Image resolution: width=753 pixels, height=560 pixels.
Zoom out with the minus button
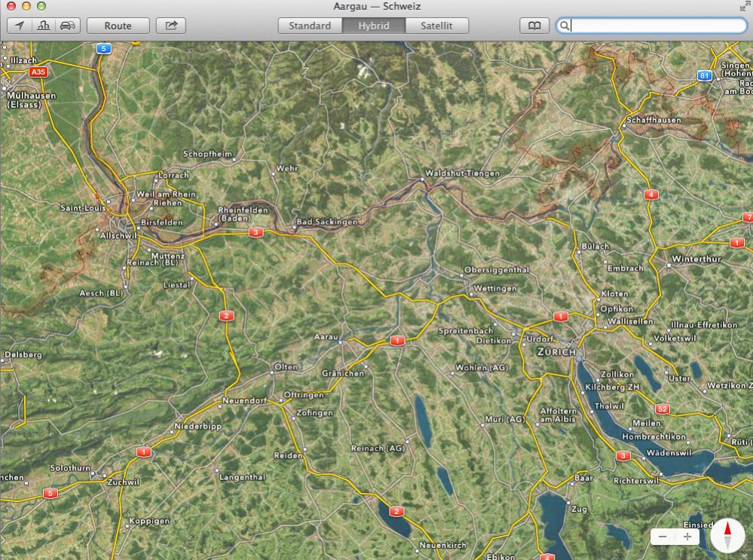point(663,537)
